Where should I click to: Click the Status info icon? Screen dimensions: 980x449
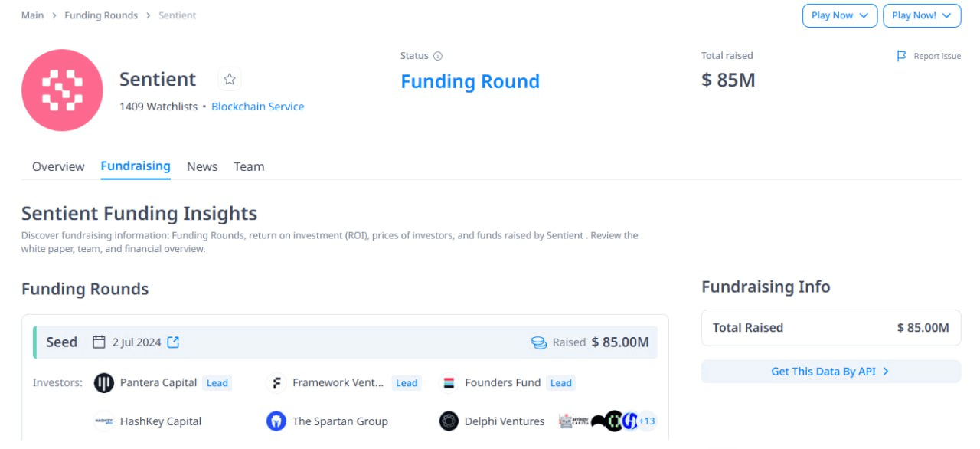438,56
